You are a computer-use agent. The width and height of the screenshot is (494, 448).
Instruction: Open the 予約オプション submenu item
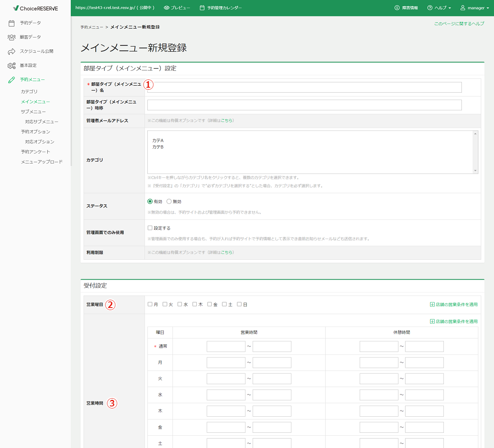(x=35, y=132)
